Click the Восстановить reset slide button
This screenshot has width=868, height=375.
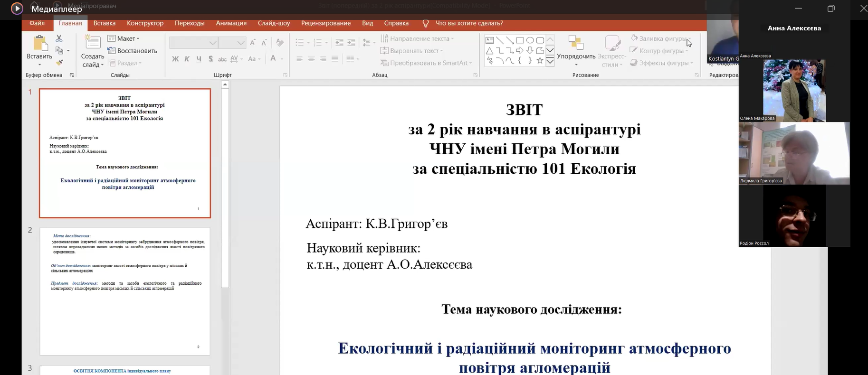[x=133, y=51]
